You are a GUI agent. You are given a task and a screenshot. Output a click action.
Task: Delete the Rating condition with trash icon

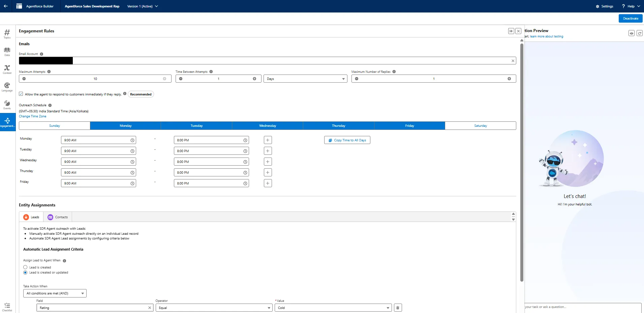point(398,308)
